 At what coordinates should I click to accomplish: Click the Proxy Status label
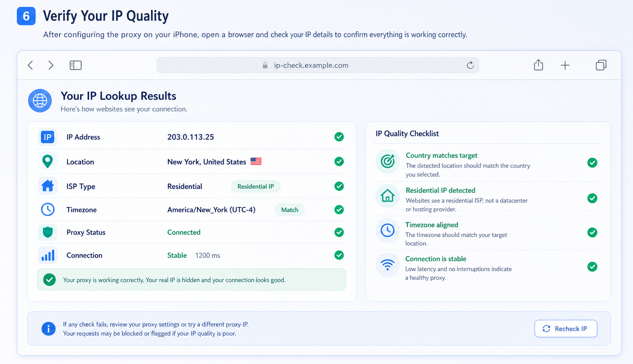tap(86, 232)
